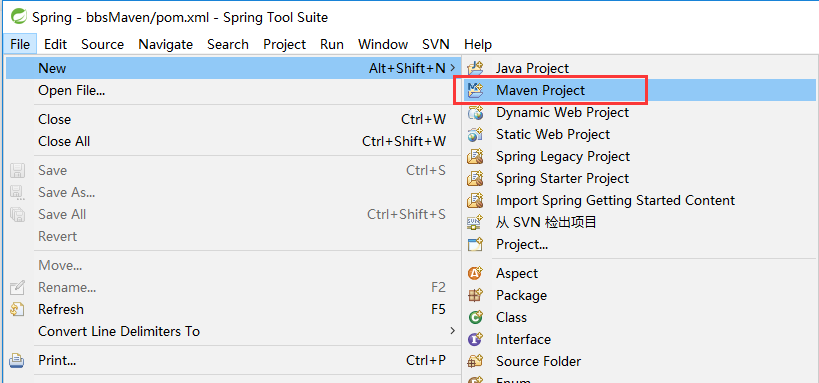Screen dimensions: 819x383
Task: Select Class from New submenu
Action: coord(640,317)
